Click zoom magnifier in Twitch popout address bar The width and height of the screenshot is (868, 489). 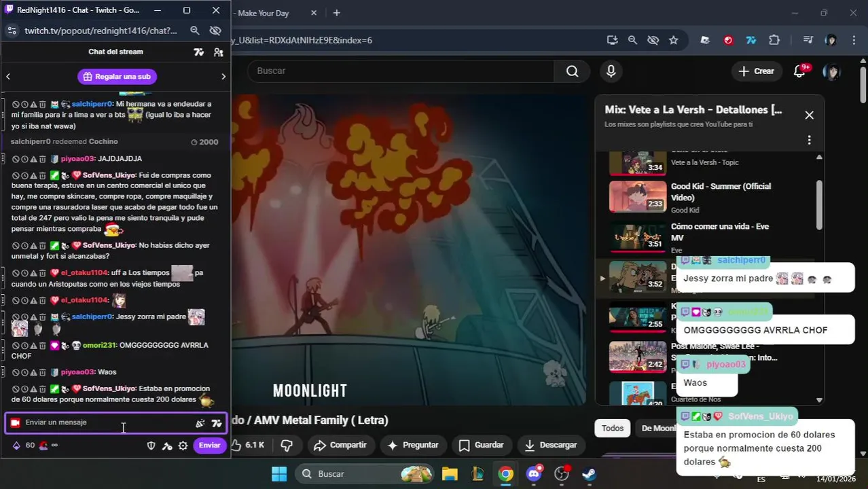tap(195, 31)
